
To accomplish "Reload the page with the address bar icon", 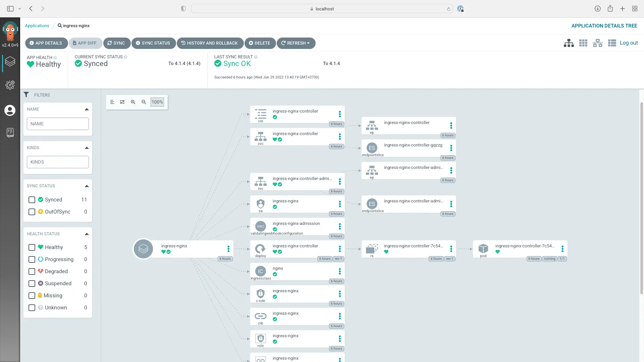I will click(x=448, y=9).
